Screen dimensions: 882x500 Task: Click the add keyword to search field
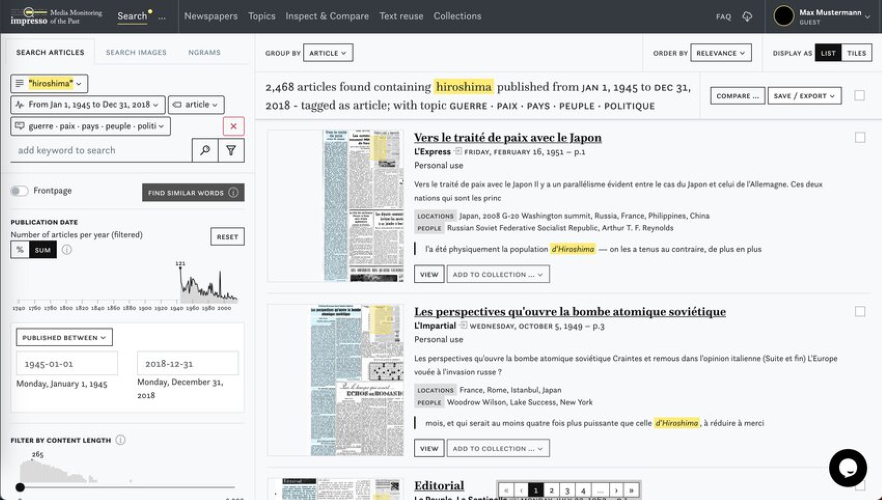[x=101, y=150]
